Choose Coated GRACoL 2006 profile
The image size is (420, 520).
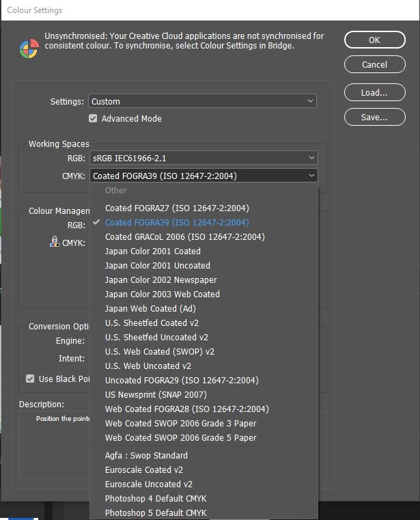pos(184,237)
